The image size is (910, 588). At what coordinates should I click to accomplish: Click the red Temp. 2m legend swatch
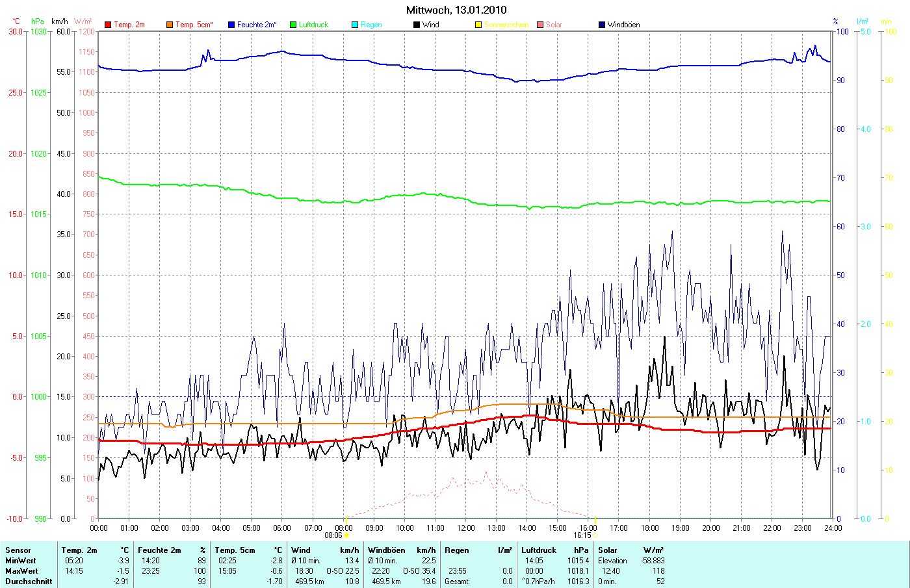click(x=108, y=25)
